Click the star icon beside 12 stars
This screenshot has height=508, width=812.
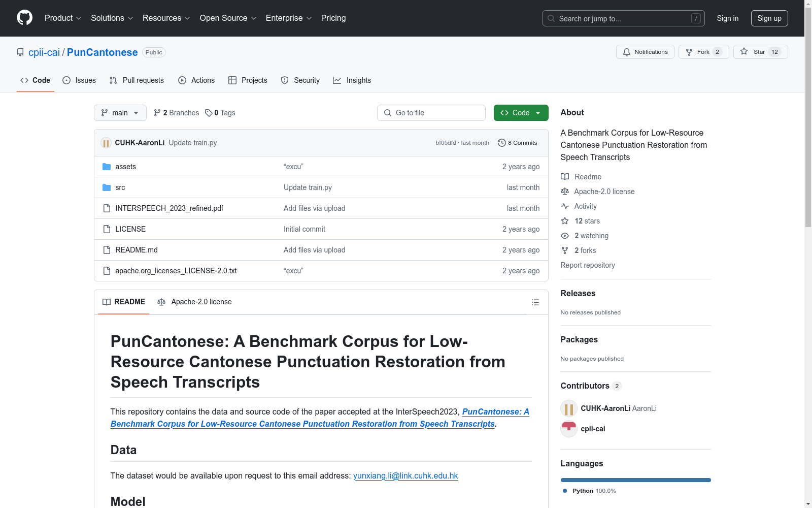(565, 221)
